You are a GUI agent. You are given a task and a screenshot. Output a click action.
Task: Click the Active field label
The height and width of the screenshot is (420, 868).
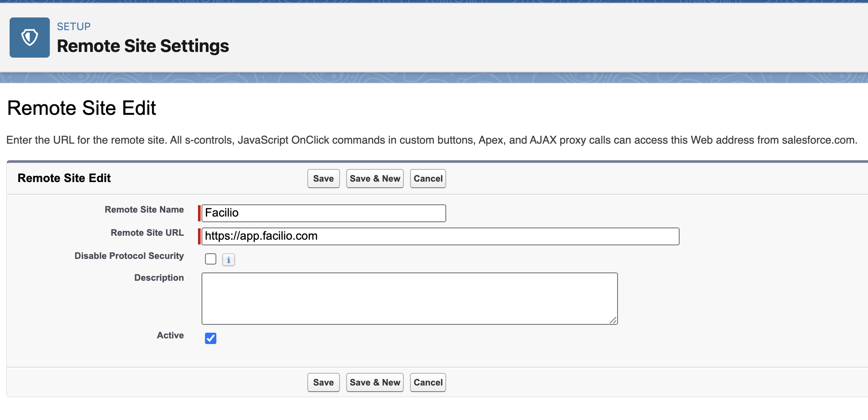(170, 335)
